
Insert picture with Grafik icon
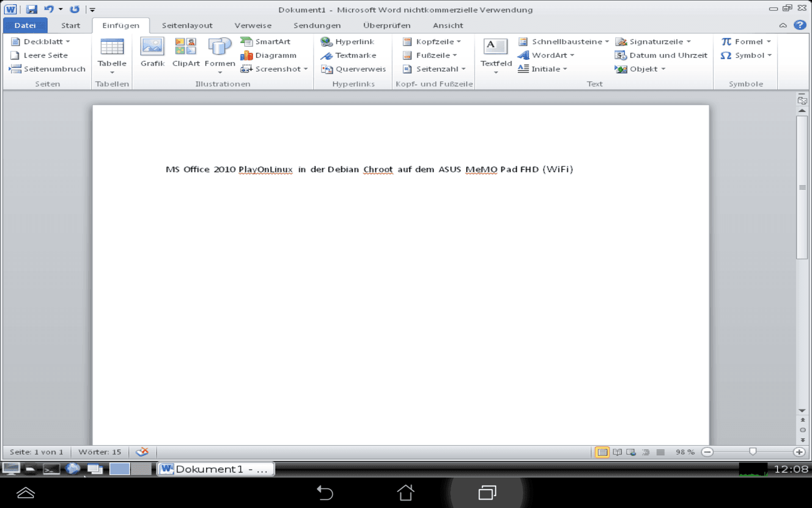152,52
